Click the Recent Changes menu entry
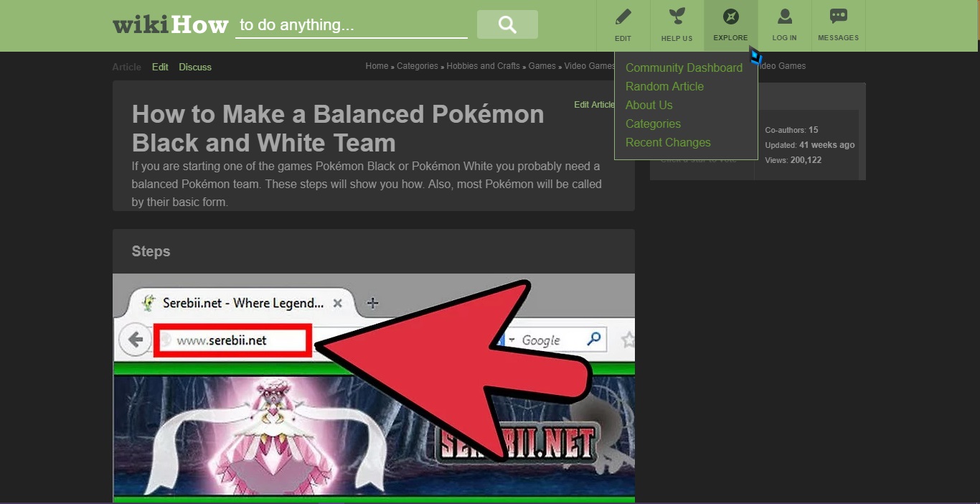This screenshot has width=980, height=504. (668, 142)
